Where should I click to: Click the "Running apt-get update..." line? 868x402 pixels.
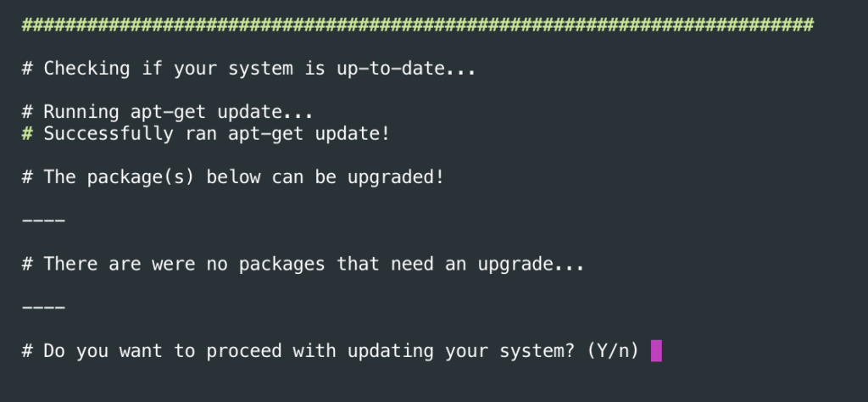point(168,112)
